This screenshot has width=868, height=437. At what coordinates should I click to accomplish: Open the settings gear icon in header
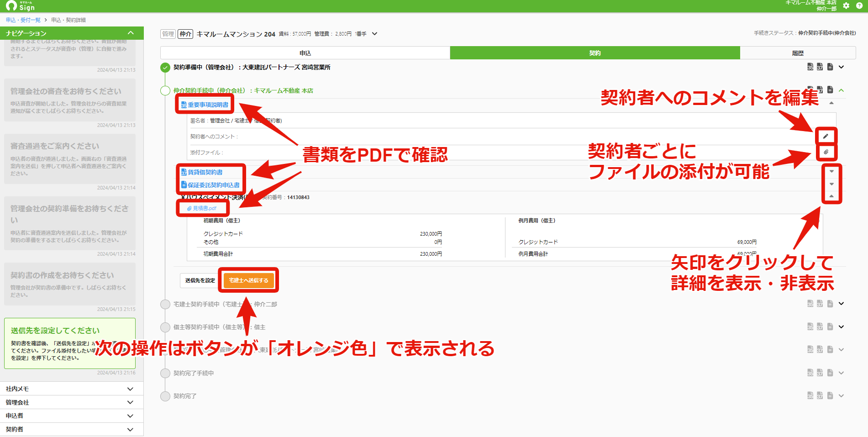(846, 5)
